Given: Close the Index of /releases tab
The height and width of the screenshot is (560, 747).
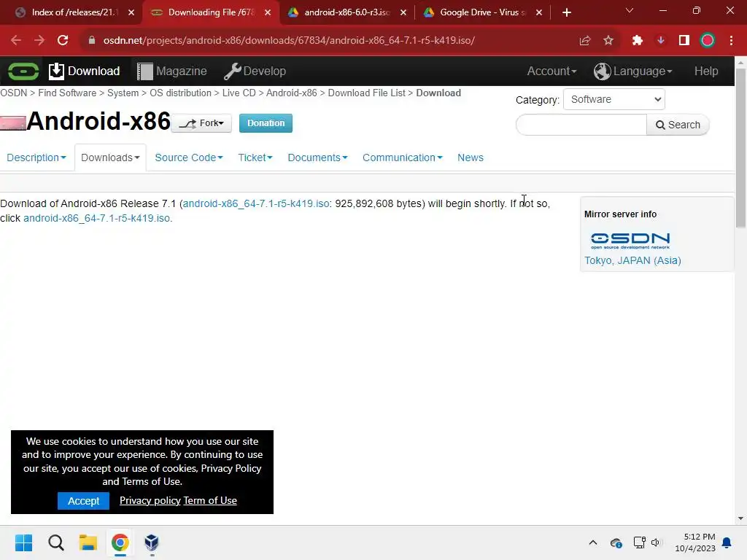Looking at the screenshot, I should 131,12.
